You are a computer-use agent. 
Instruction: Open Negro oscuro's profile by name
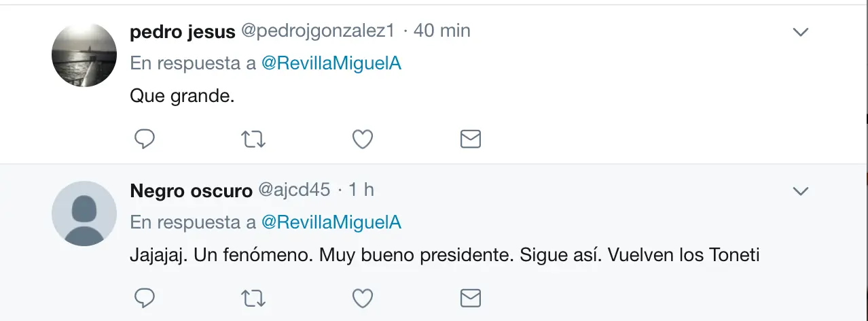[x=191, y=191]
